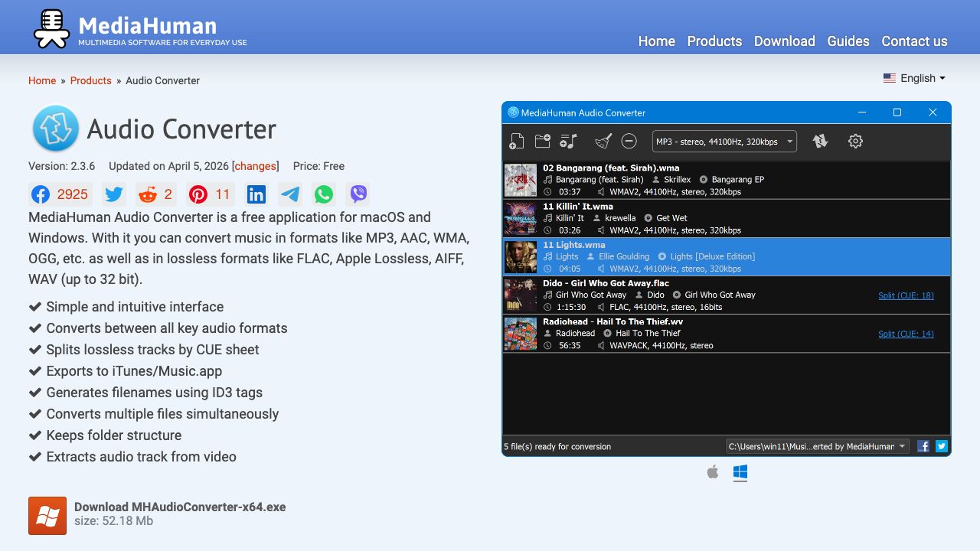Click the Clear list broom icon
The height and width of the screenshot is (551, 980).
coord(603,141)
